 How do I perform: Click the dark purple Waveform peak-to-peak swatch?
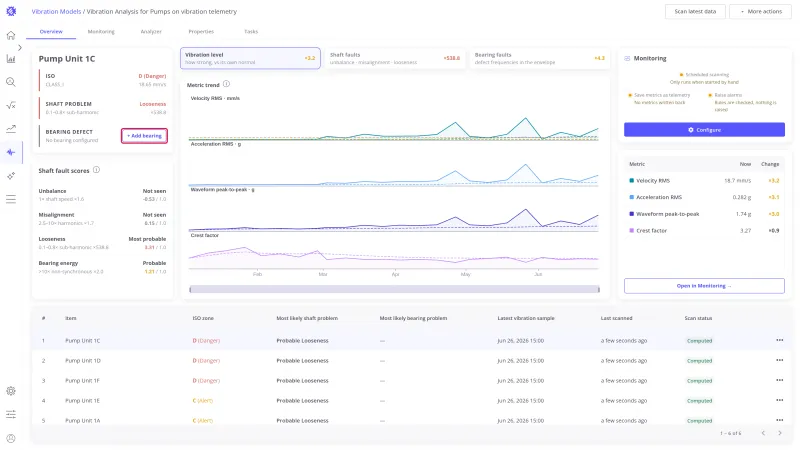(632, 214)
